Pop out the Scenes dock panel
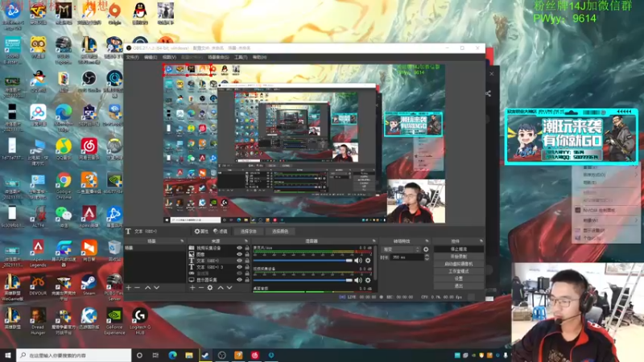The image size is (644, 362). click(182, 241)
